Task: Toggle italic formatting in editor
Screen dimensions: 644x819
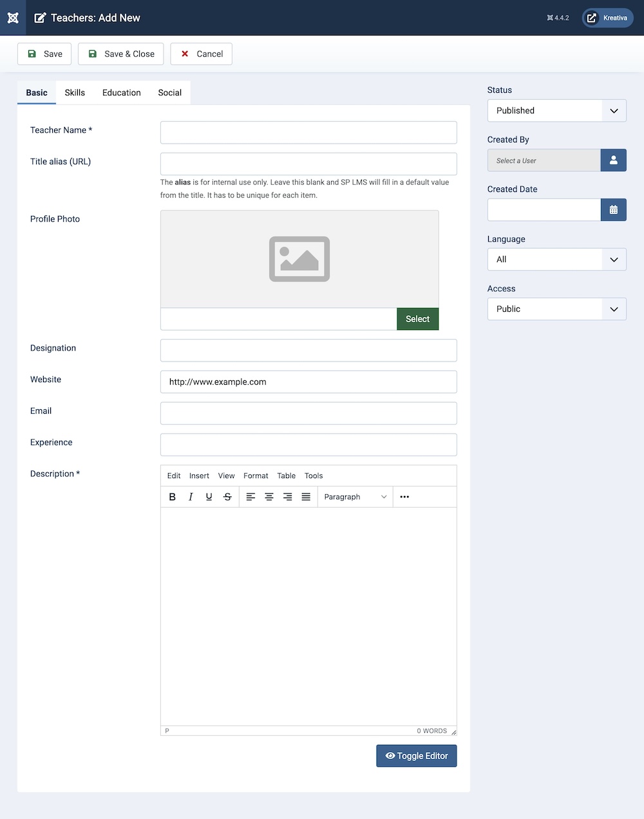Action: [x=191, y=497]
